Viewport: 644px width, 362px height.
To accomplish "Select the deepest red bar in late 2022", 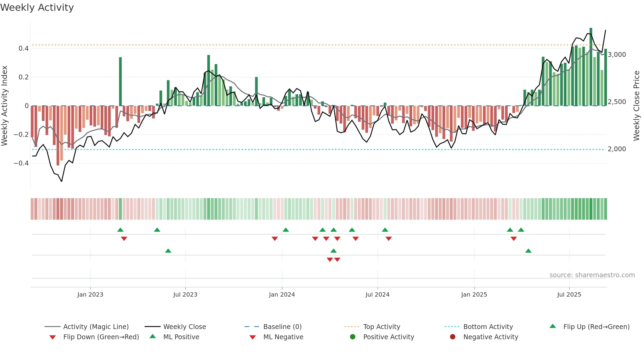I will (58, 135).
